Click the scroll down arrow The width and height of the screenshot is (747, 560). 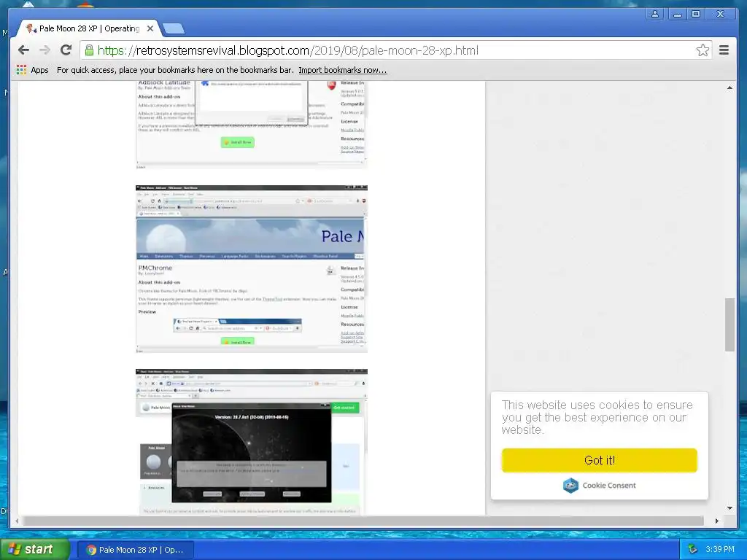(x=729, y=508)
